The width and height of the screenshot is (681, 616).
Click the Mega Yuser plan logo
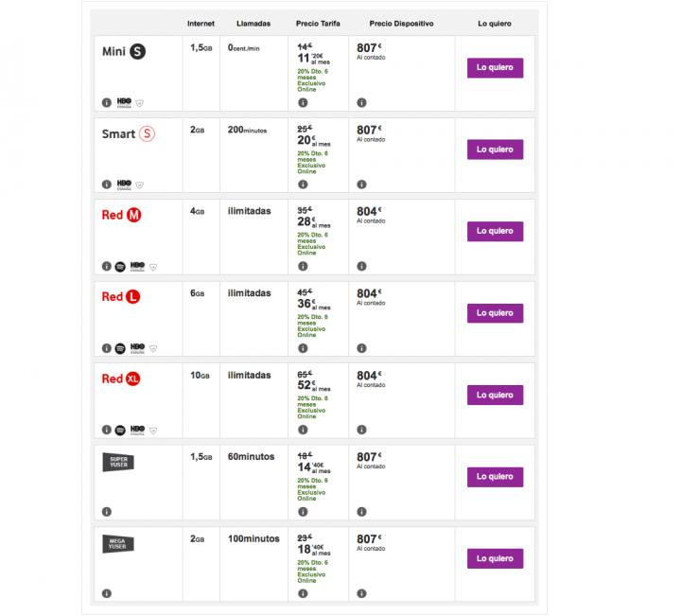click(x=118, y=543)
